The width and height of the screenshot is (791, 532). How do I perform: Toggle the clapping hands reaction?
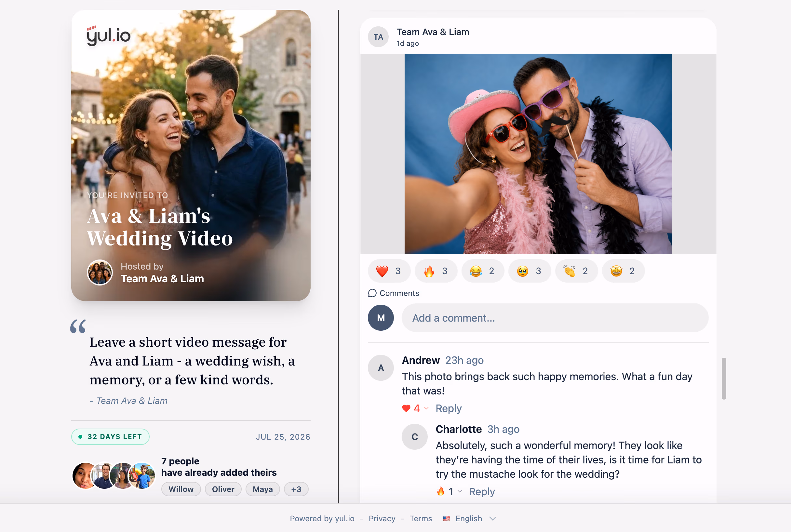pos(576,271)
